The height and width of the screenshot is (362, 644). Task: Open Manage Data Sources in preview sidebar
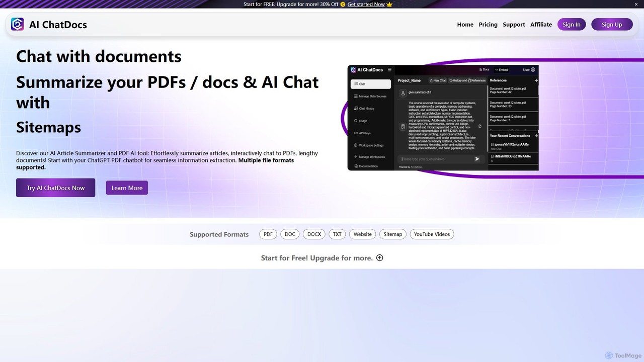pyautogui.click(x=370, y=96)
